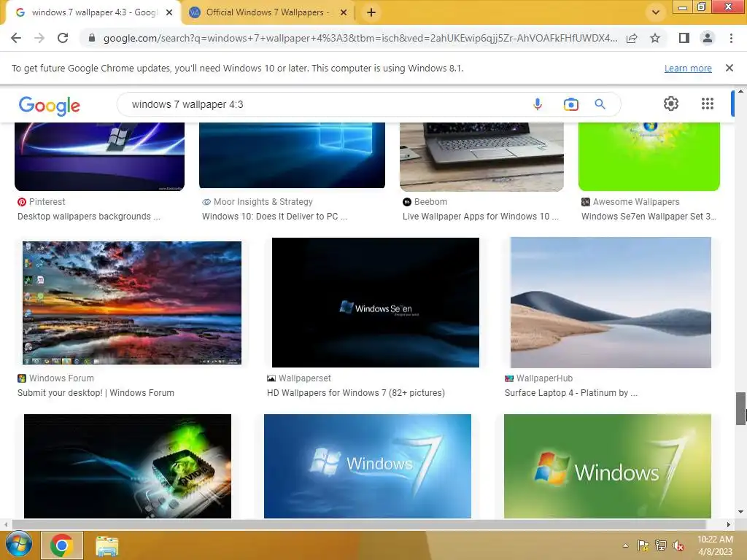Screen dimensions: 747x560
Task: Bookmark this page with the star icon
Action: [x=655, y=38]
